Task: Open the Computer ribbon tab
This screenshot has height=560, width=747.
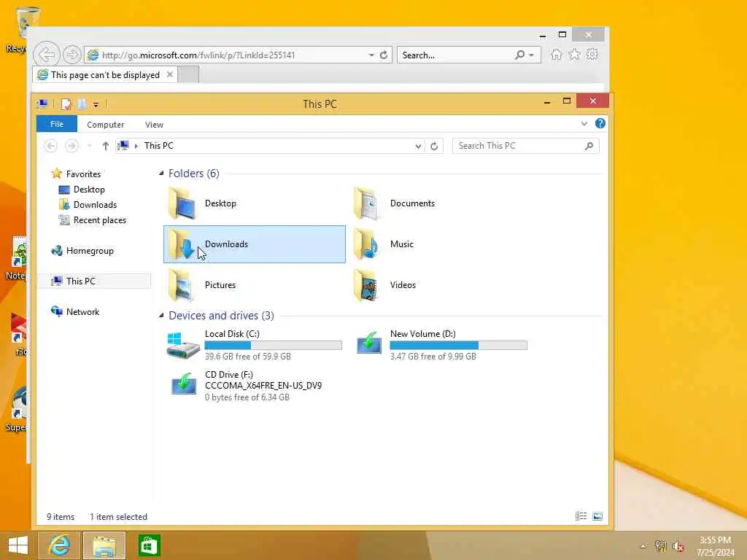Action: (105, 124)
